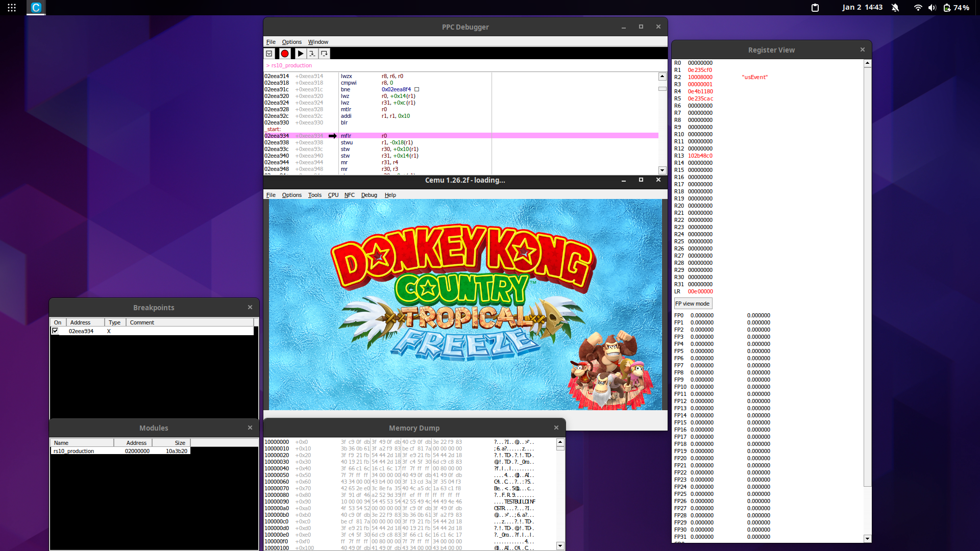980x551 pixels.
Task: Open the Activities grid icon in top bar
Action: pos(12,8)
